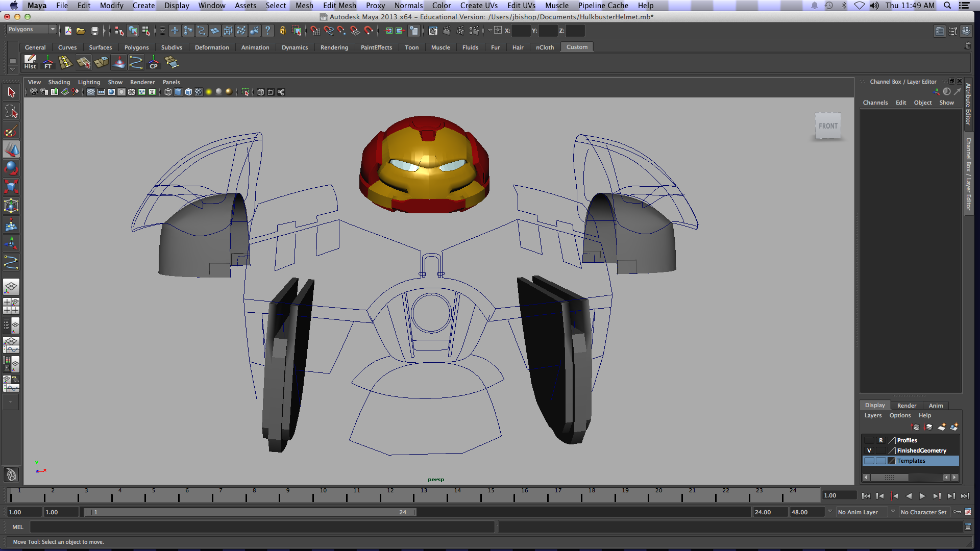Image resolution: width=980 pixels, height=551 pixels.
Task: Open the selection mask dropdown icon
Action: click(x=162, y=31)
